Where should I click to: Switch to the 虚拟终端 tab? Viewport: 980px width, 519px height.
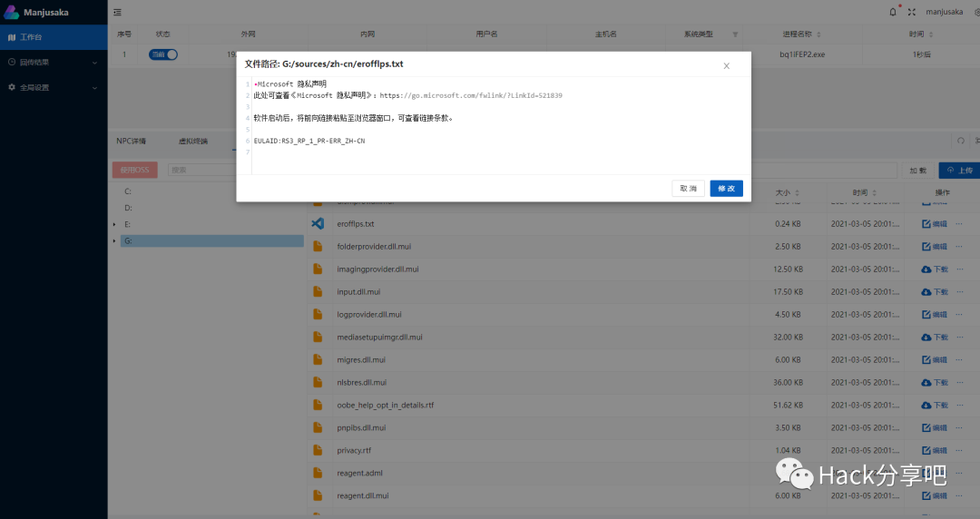point(193,142)
